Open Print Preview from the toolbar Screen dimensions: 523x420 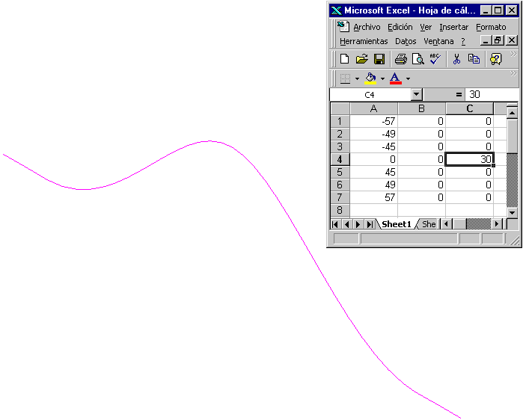(x=418, y=59)
